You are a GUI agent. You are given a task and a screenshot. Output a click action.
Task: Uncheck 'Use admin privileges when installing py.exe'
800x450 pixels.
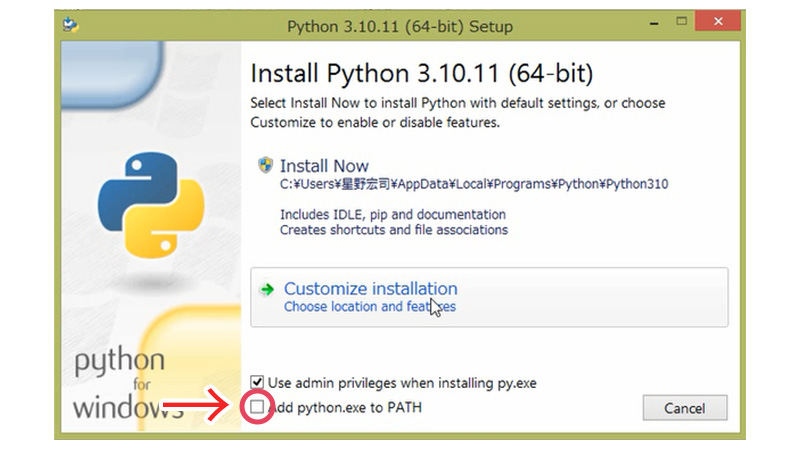pyautogui.click(x=257, y=382)
